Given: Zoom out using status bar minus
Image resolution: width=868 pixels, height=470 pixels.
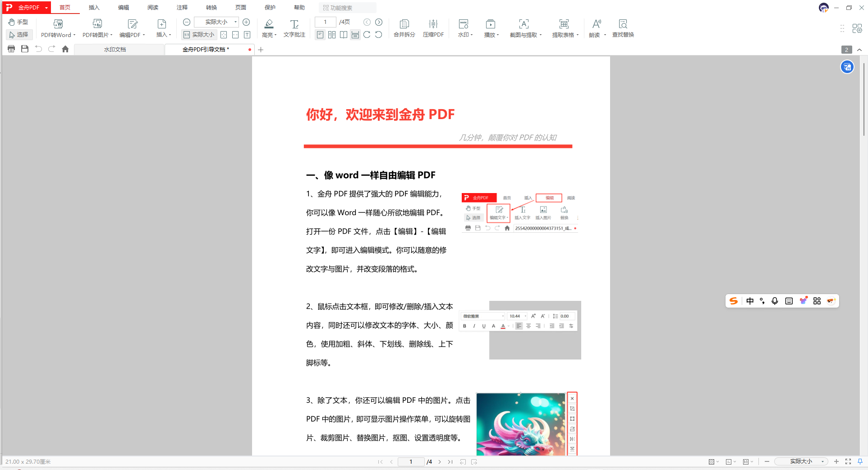Looking at the screenshot, I should click(767, 461).
